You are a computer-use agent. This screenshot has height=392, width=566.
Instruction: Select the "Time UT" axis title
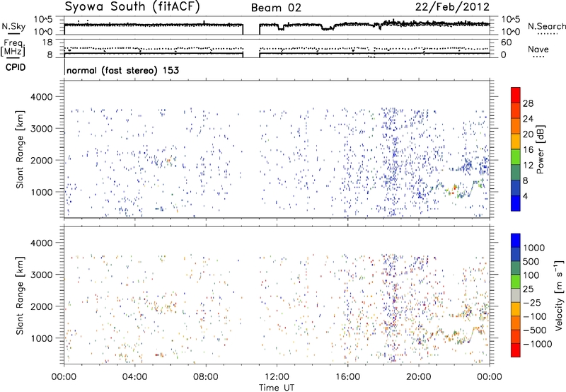277,388
